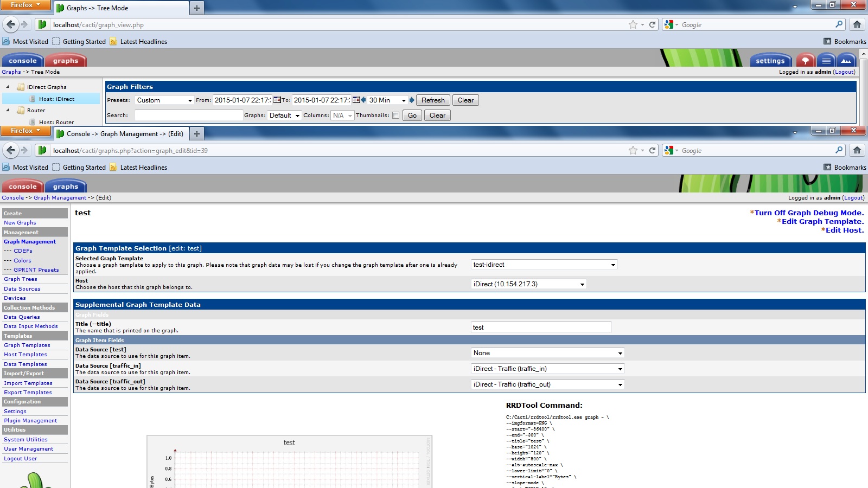
Task: Open home page in Tree Mode window
Action: [857, 24]
